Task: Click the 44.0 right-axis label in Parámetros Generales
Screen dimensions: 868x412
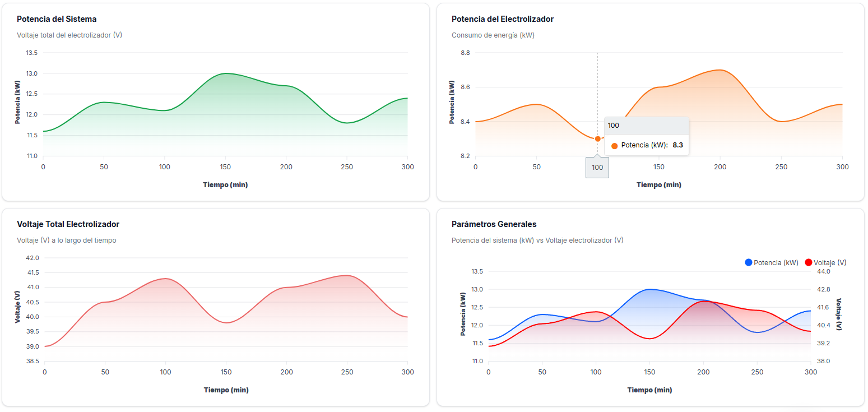Action: (x=823, y=271)
